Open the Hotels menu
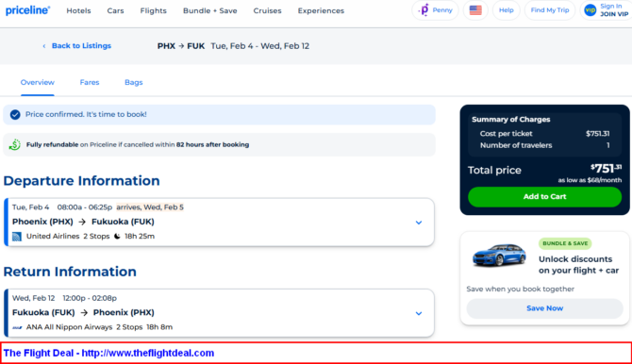The image size is (632, 364). coord(78,11)
